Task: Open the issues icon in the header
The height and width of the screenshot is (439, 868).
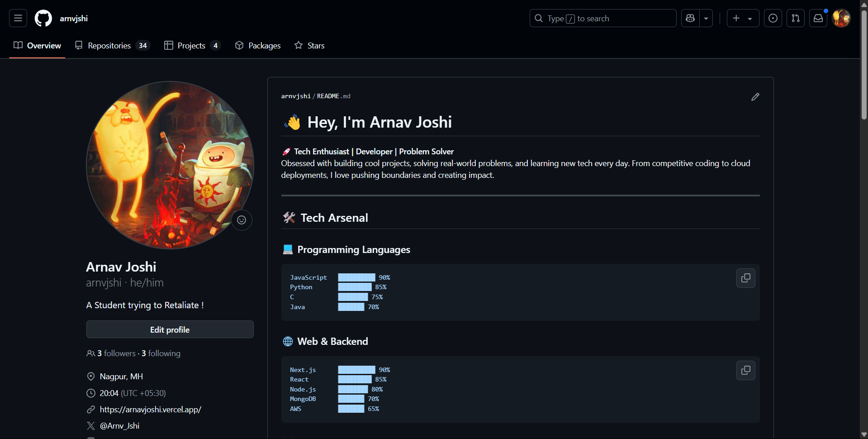Action: tap(773, 18)
